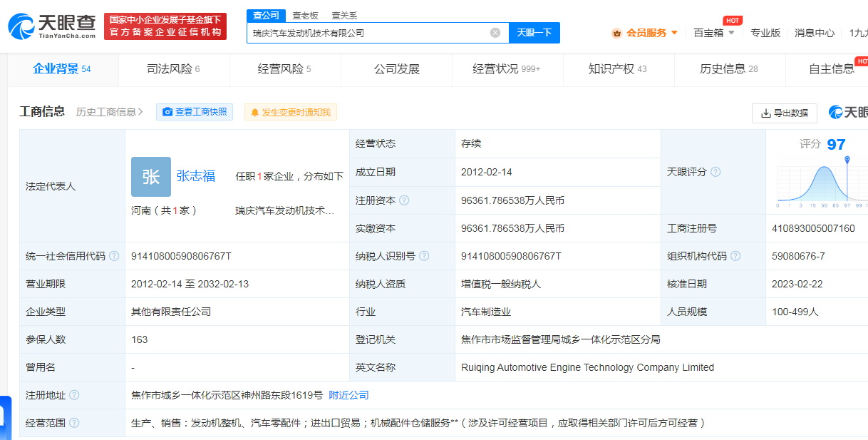The width and height of the screenshot is (868, 440).
Task: Click help icon next to 注册资本
Action: point(405,201)
